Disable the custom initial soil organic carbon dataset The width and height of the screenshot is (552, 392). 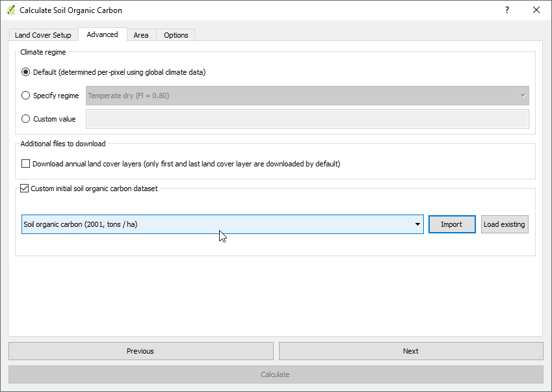tap(24, 188)
